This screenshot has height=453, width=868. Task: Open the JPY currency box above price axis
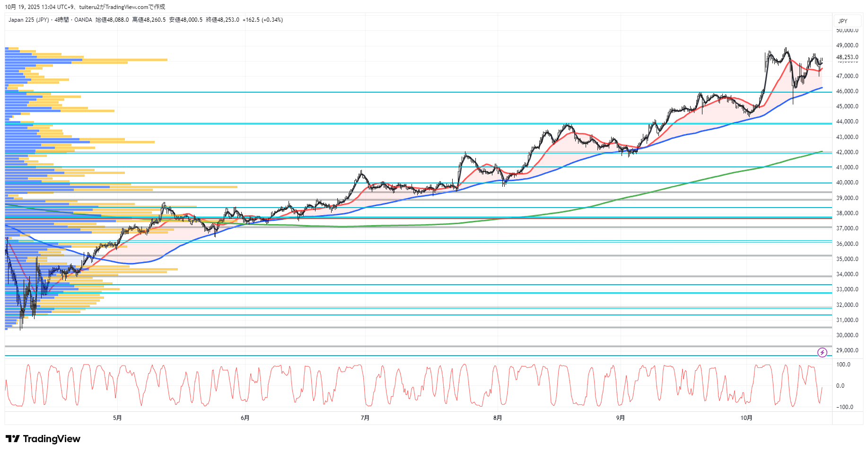[843, 21]
